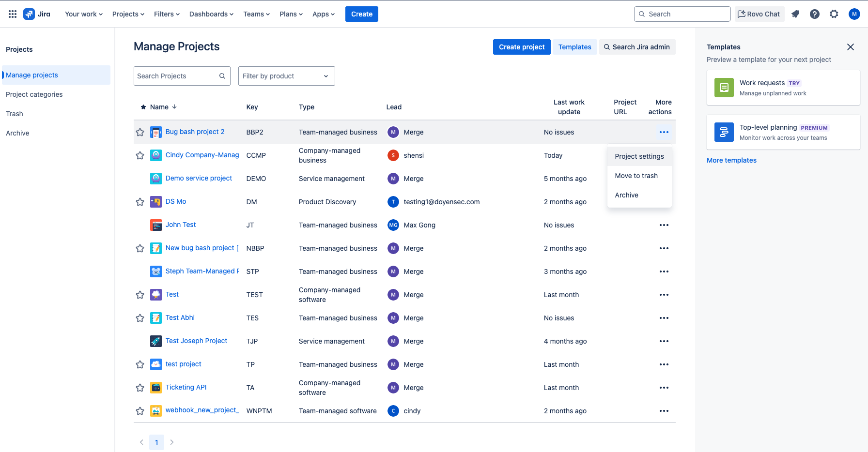The width and height of the screenshot is (868, 452).
Task: Open Project categories in the sidebar
Action: 34,94
